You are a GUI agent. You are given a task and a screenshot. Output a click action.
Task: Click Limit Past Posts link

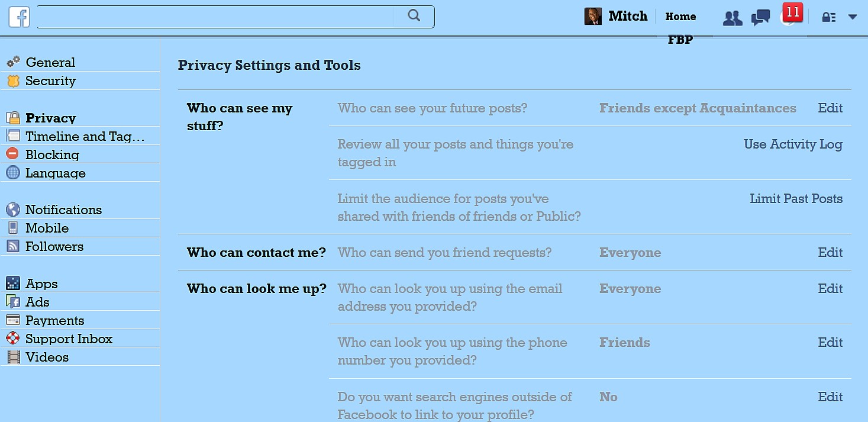796,199
